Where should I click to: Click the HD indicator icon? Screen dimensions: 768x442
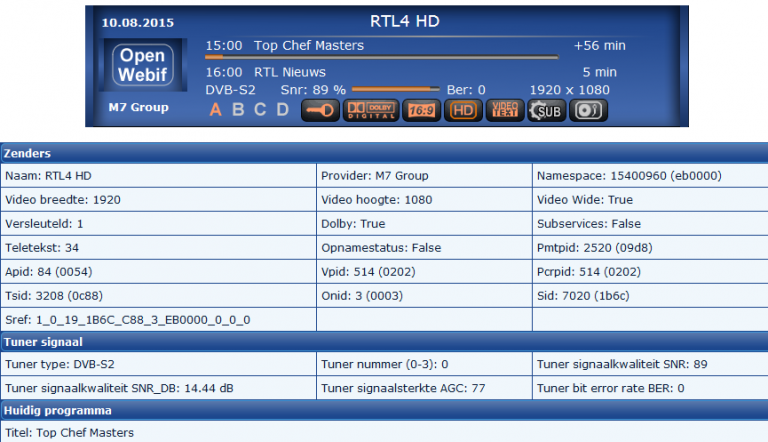[x=462, y=110]
